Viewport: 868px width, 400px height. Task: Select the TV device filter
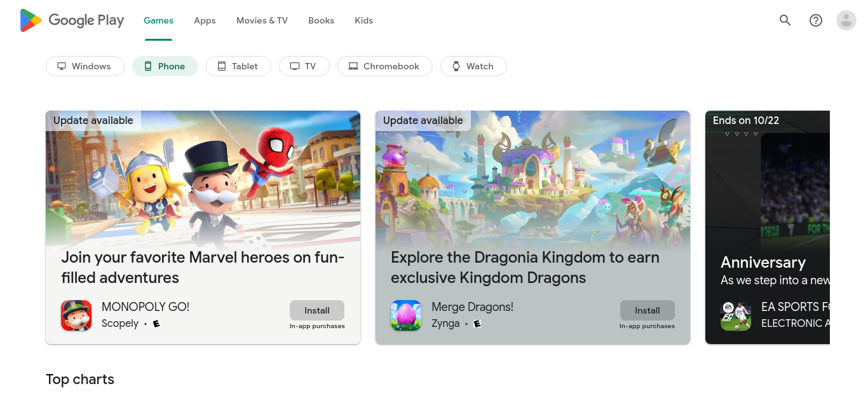(x=304, y=66)
